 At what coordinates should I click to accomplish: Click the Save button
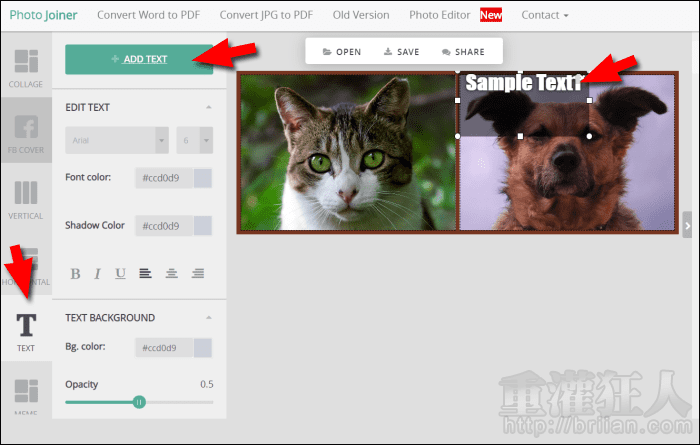point(401,52)
